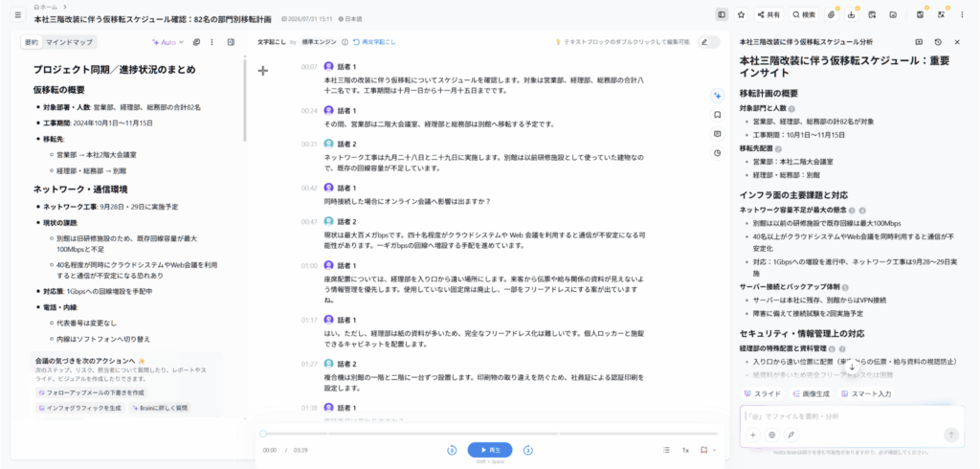Select the スマート入力 chip
Image resolution: width=980 pixels, height=469 pixels.
[865, 394]
